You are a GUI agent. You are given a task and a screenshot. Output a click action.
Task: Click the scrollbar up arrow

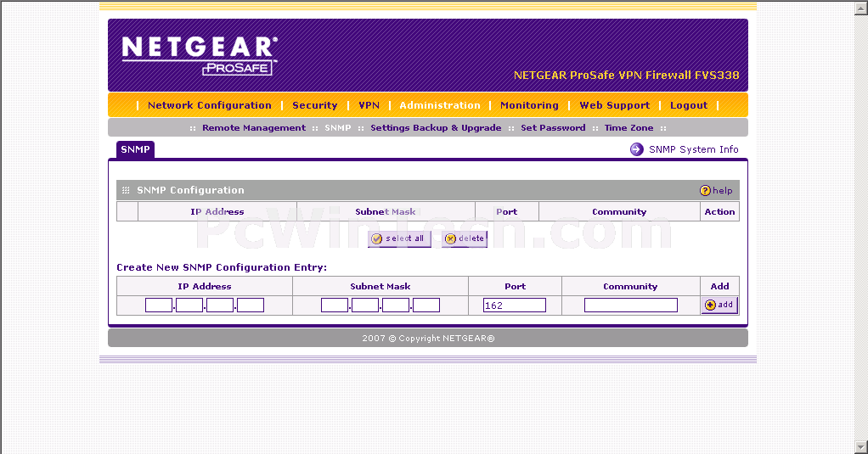click(861, 8)
